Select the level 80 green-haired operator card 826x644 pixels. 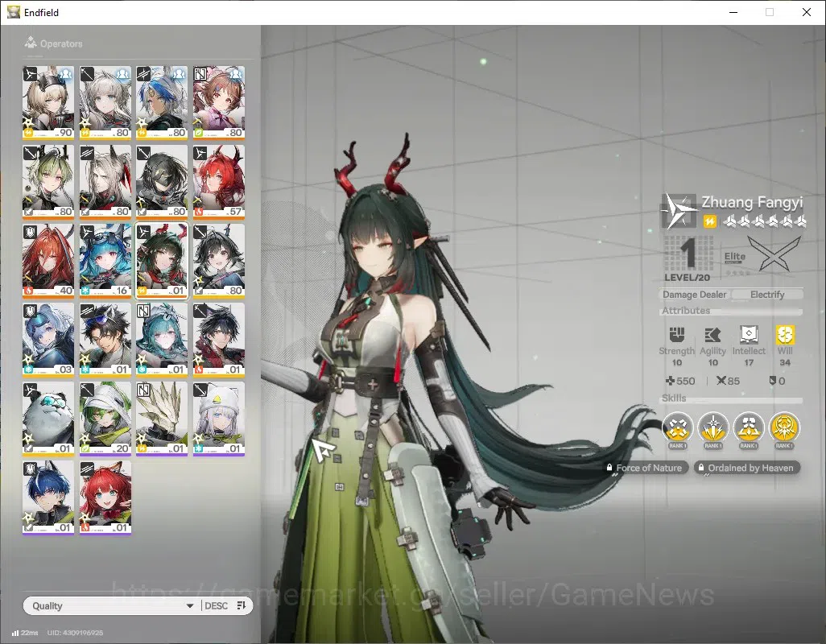click(x=48, y=181)
